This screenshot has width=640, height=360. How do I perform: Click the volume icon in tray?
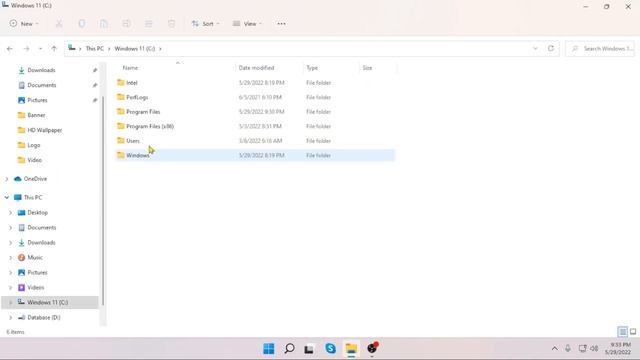pos(594,349)
